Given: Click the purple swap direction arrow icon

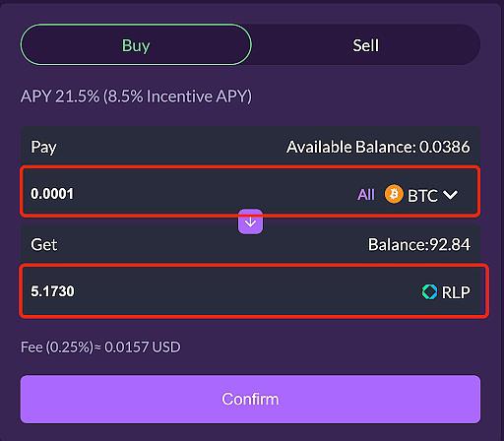Looking at the screenshot, I should [250, 222].
